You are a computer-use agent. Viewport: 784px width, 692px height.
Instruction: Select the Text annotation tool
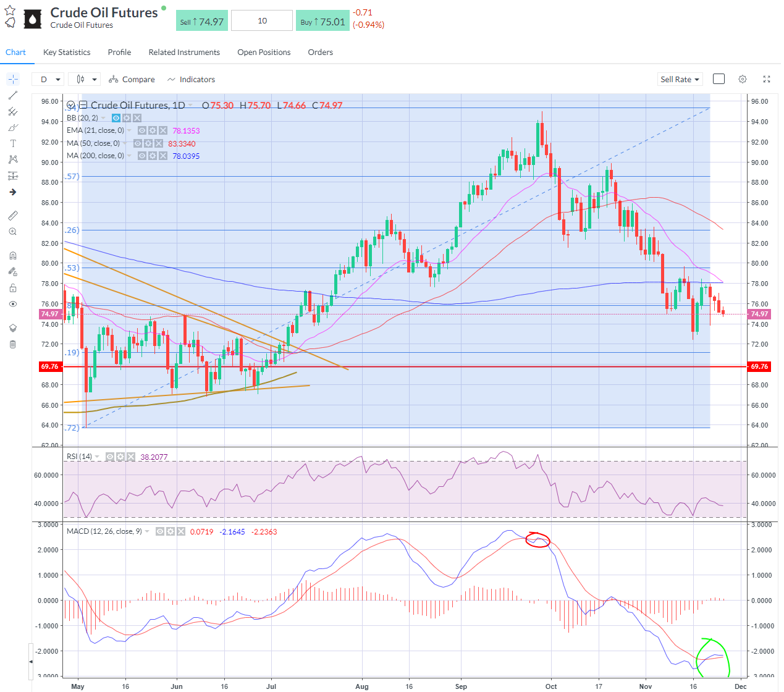(x=13, y=143)
